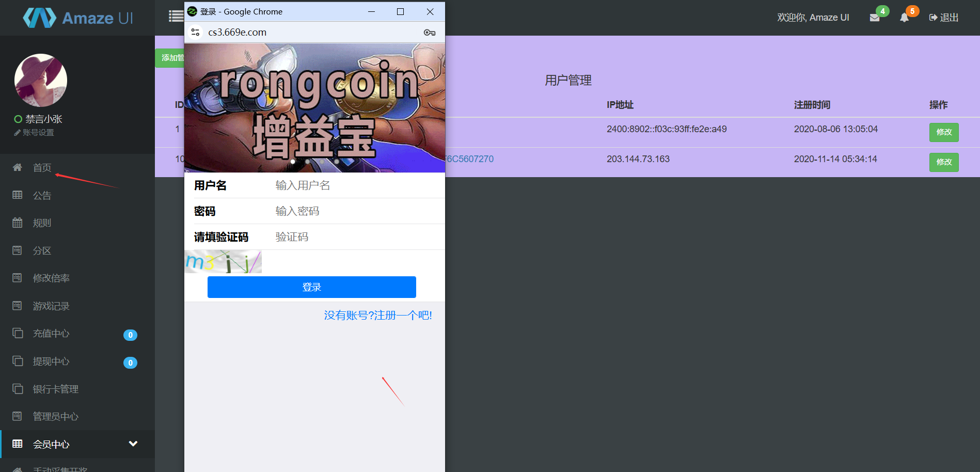Image resolution: width=980 pixels, height=472 pixels.
Task: Open 规则 in the sidebar
Action: pos(42,223)
